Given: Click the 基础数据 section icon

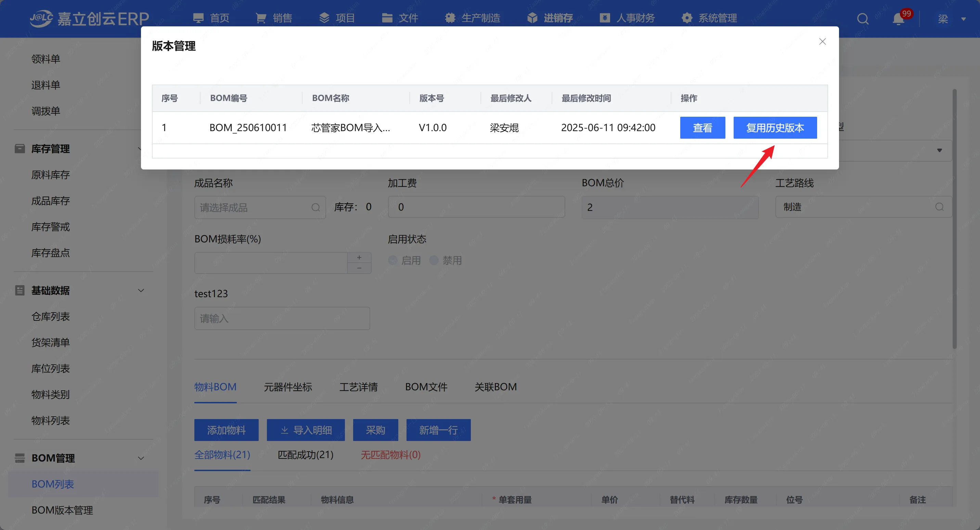Looking at the screenshot, I should pyautogui.click(x=20, y=291).
